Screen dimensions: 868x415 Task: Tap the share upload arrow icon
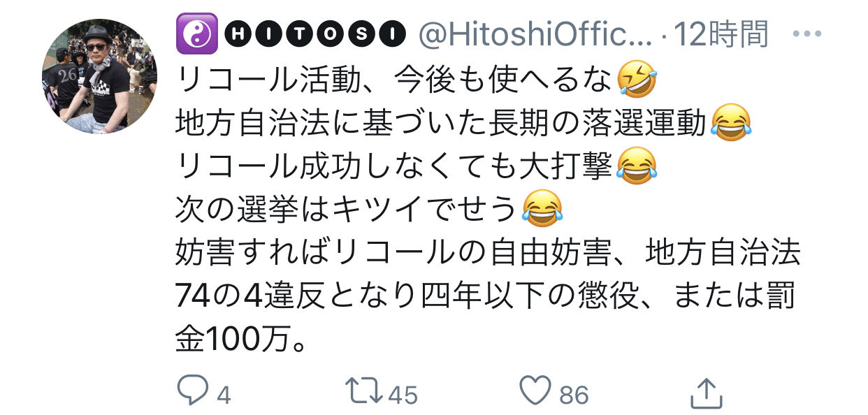click(x=706, y=393)
